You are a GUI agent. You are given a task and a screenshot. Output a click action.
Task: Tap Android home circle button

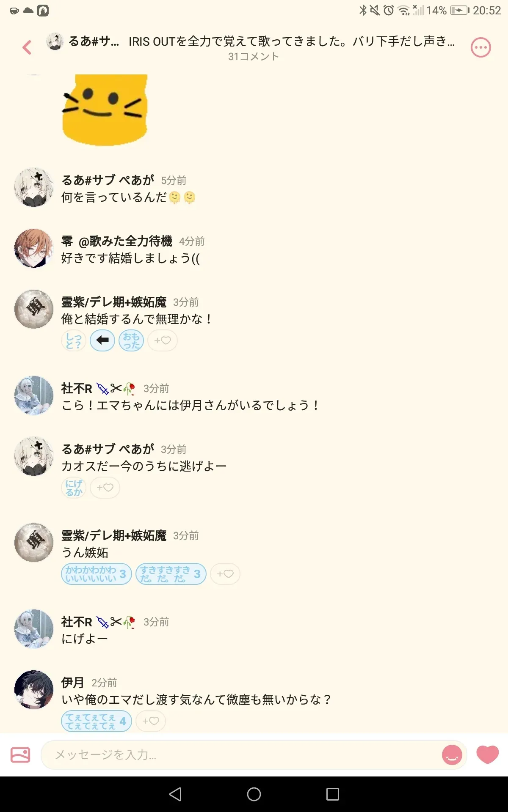[x=254, y=794]
